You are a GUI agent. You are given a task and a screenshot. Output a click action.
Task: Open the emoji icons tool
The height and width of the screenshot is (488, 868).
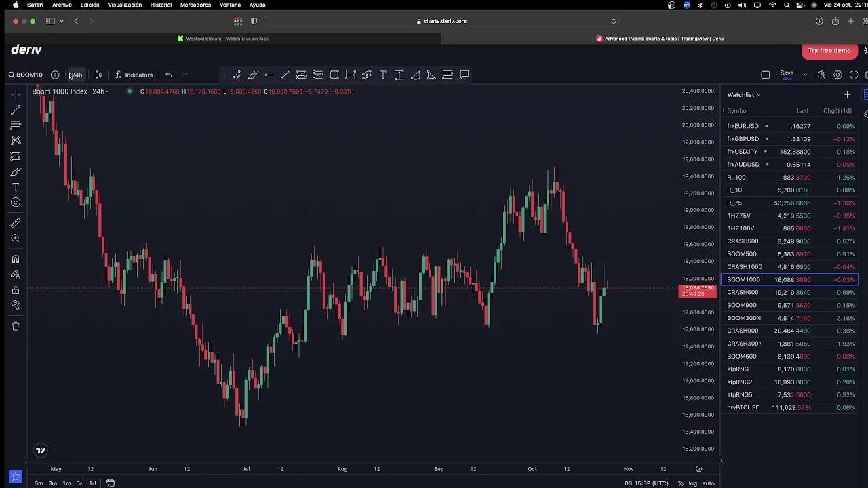coord(16,203)
